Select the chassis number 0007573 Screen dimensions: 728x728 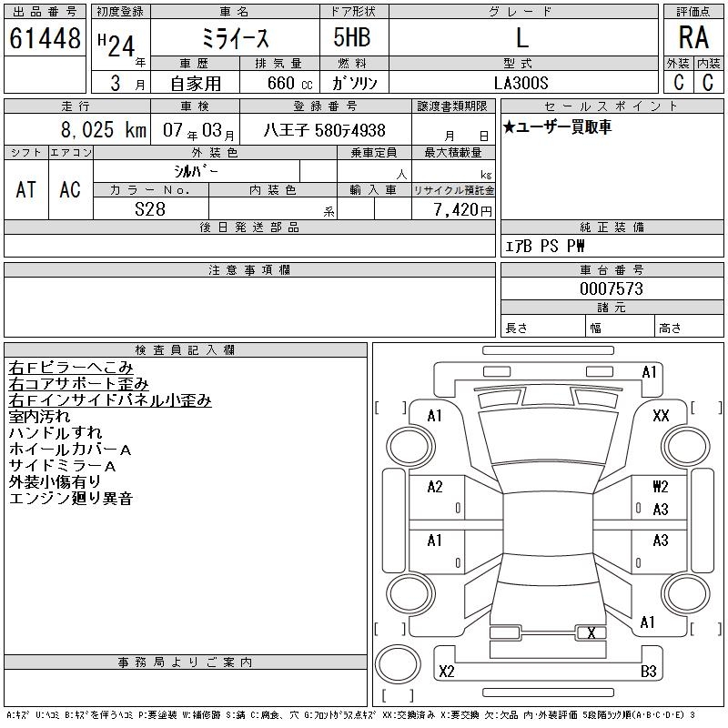612,288
